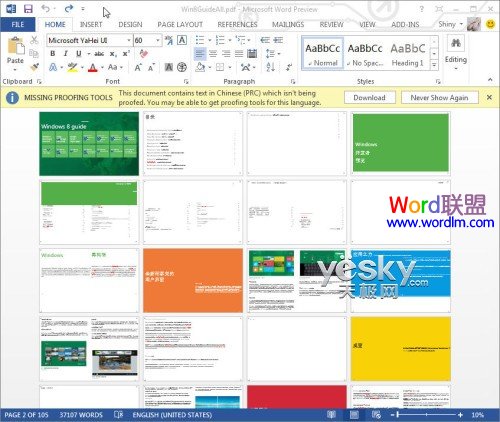
Task: Click Increase Indent icon
Action: point(278,40)
